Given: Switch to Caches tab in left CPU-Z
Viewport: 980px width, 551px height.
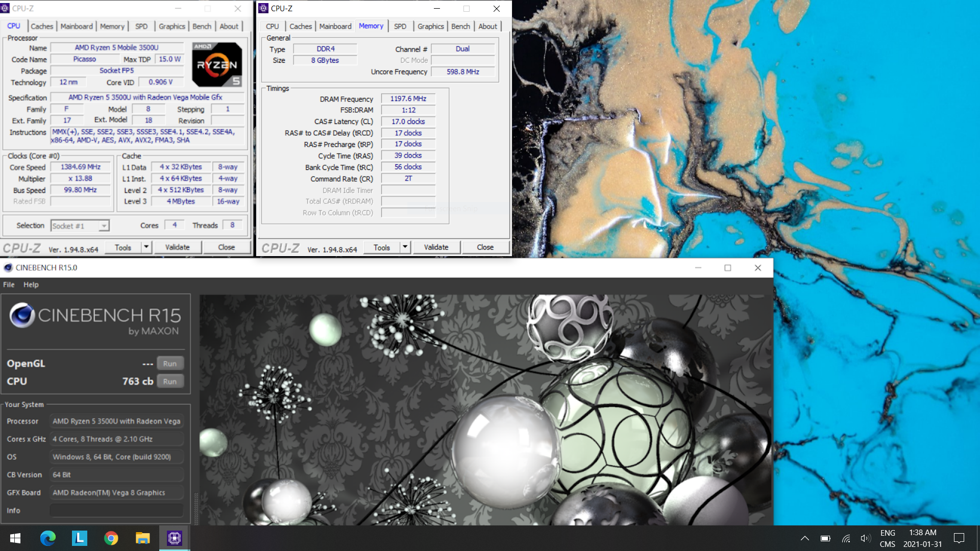Looking at the screenshot, I should pyautogui.click(x=42, y=26).
